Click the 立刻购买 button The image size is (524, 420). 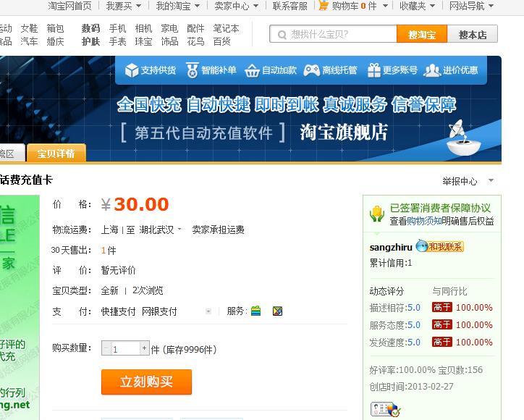point(146,382)
